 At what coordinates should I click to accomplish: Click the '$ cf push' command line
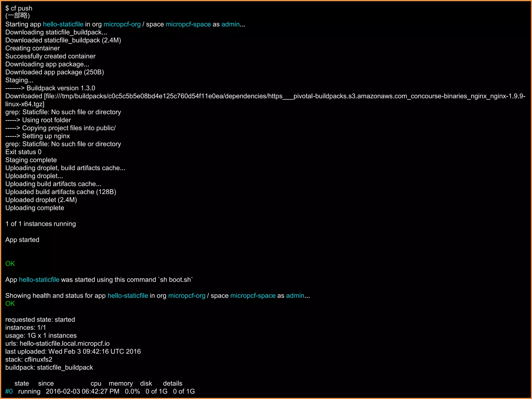[19, 8]
